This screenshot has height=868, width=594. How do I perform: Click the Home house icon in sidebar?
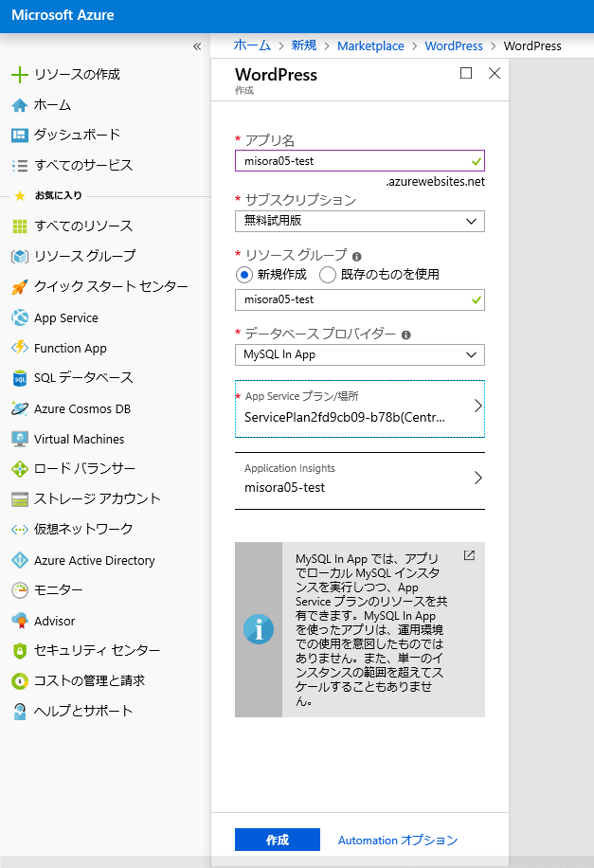click(19, 105)
